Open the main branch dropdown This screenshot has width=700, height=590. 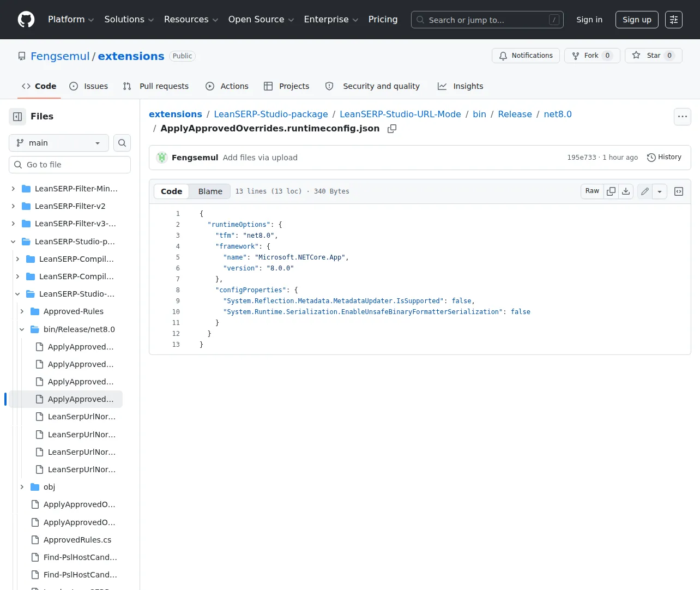pyautogui.click(x=59, y=143)
